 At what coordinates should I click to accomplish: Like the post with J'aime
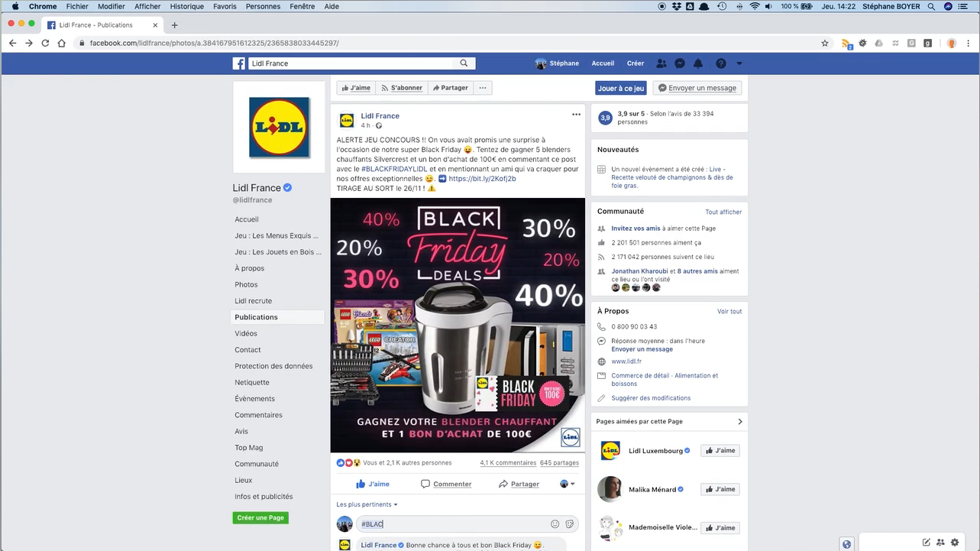tap(373, 484)
